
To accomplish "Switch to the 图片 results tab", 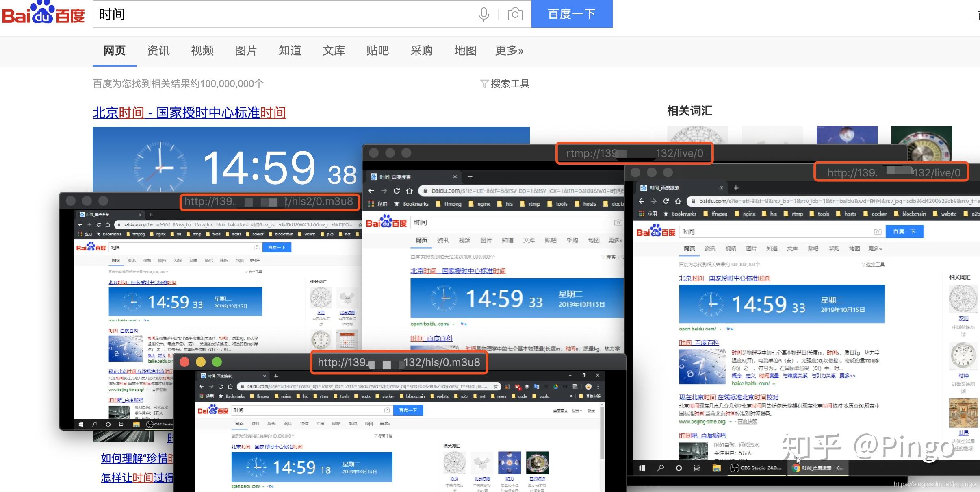I will click(247, 50).
